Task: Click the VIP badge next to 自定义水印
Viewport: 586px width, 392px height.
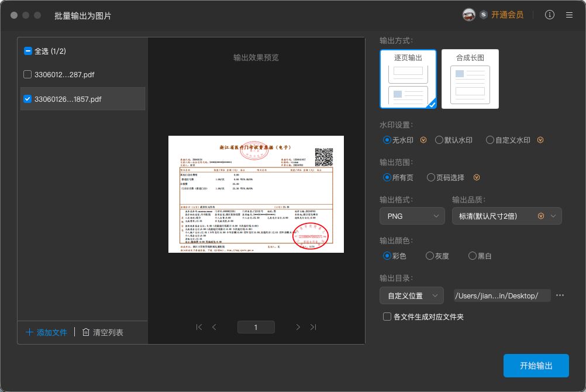Action: pyautogui.click(x=540, y=140)
